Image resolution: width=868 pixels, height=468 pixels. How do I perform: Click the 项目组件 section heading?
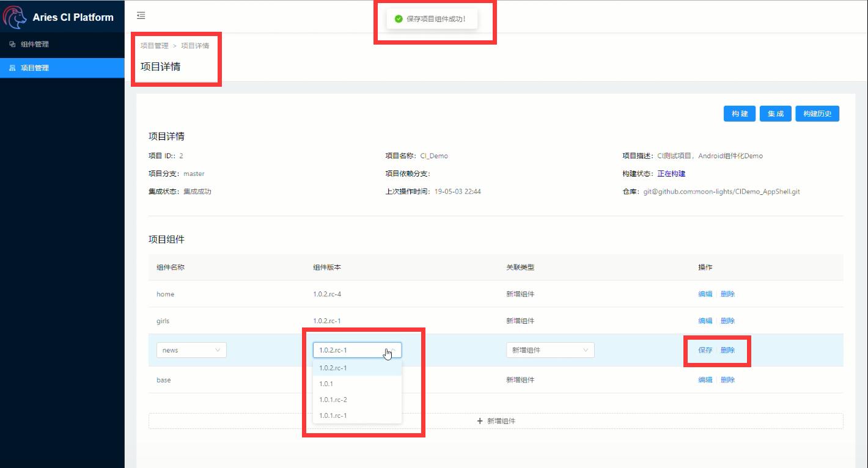tap(166, 239)
